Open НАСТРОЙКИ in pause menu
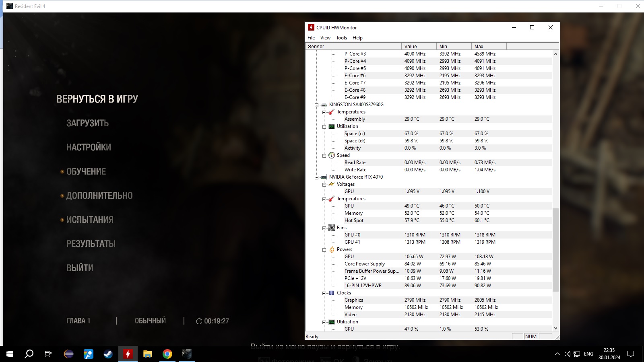Image resolution: width=644 pixels, height=362 pixels. pos(89,147)
